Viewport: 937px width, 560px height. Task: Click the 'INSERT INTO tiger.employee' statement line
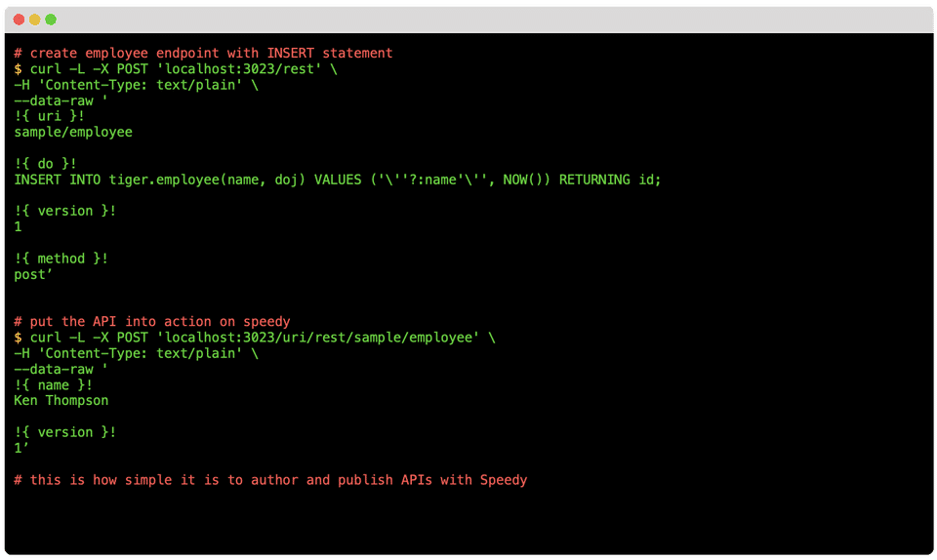pos(338,180)
